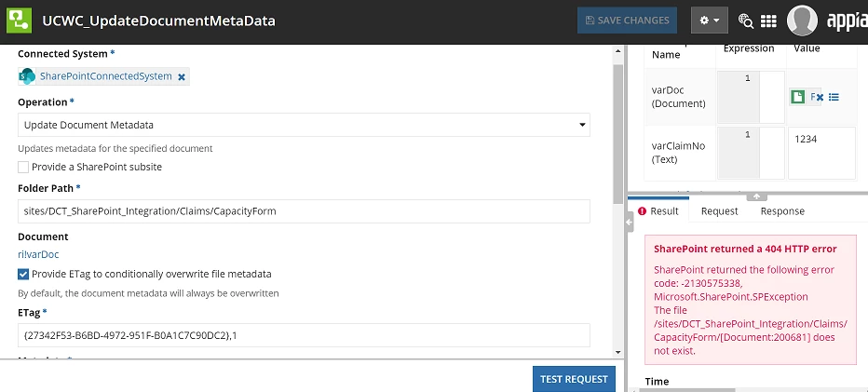Click the Time label in results
The width and height of the screenshot is (868, 392).
tap(657, 382)
